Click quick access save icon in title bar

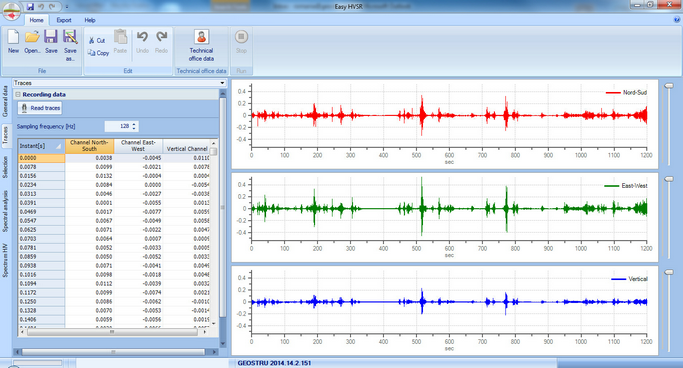coord(30,7)
